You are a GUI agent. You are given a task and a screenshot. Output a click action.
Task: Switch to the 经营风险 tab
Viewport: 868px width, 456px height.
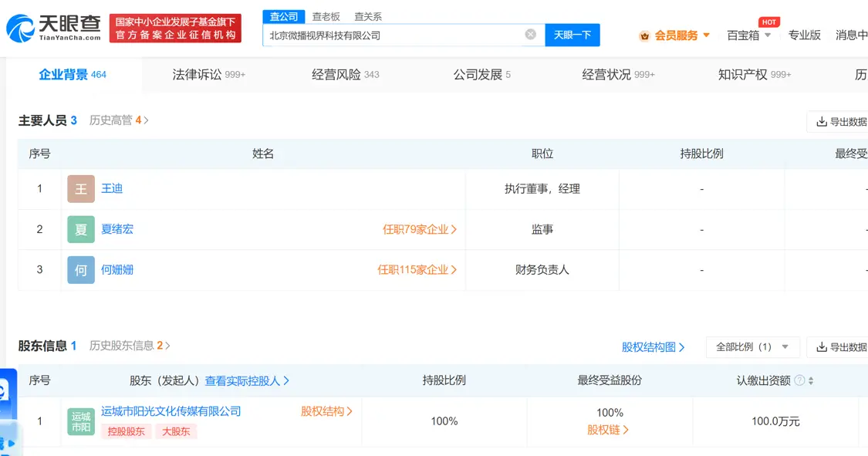345,75
